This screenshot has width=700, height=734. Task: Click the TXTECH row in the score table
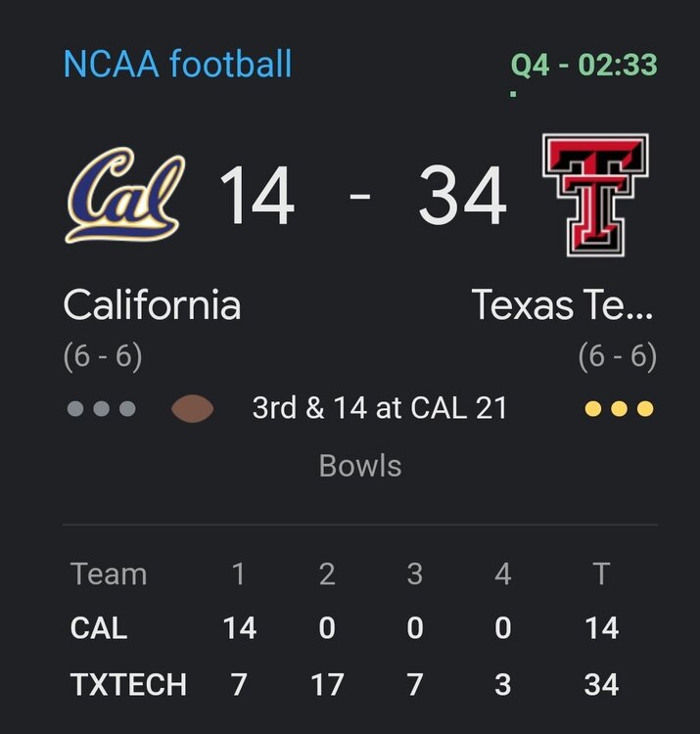128,684
